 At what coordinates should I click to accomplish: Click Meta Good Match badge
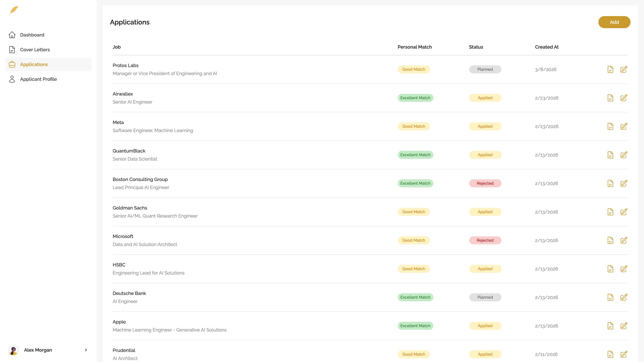click(414, 126)
